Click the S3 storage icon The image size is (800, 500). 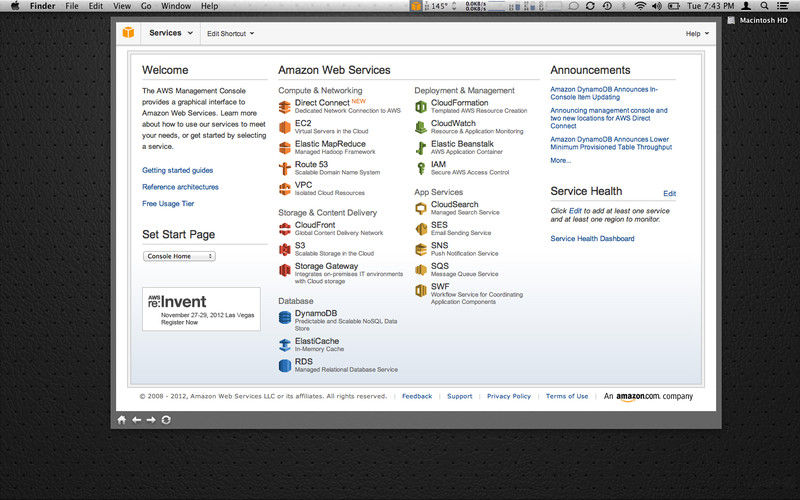pos(285,249)
